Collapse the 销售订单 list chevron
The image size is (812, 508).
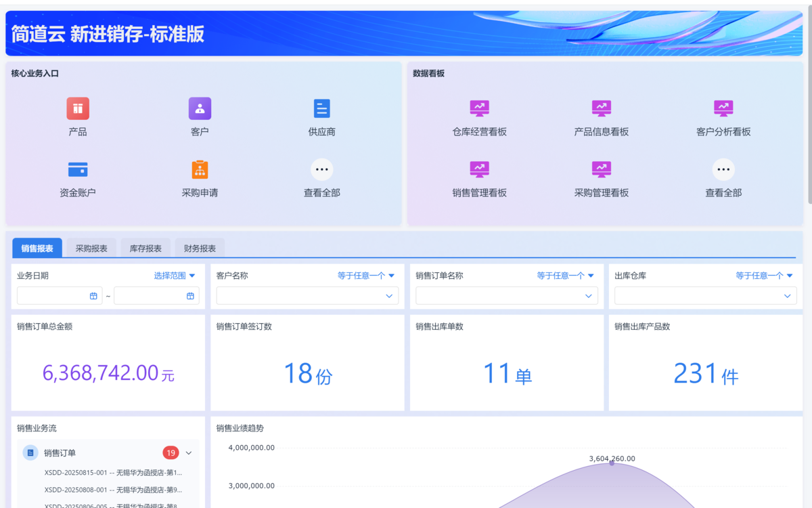click(189, 453)
